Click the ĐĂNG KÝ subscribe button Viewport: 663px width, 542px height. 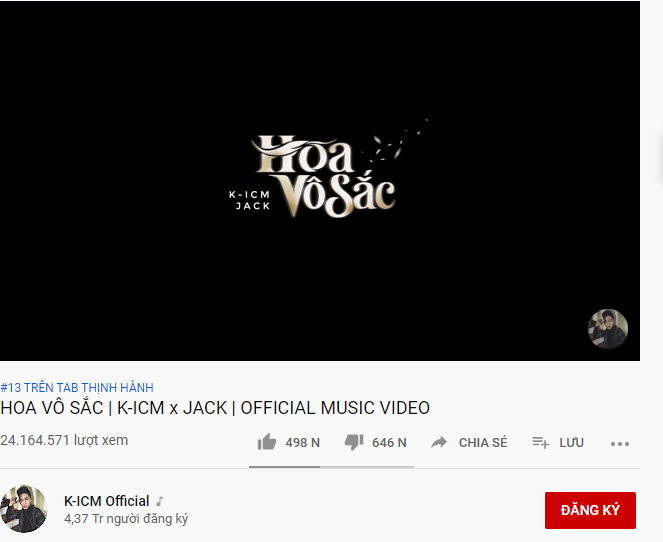(590, 510)
